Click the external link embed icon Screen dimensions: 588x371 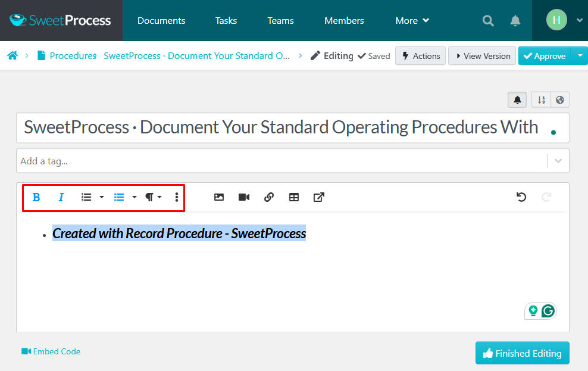pos(319,197)
